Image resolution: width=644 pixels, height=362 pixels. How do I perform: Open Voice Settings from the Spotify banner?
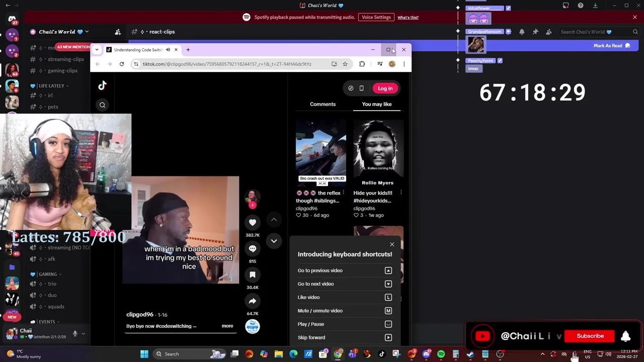pyautogui.click(x=376, y=17)
